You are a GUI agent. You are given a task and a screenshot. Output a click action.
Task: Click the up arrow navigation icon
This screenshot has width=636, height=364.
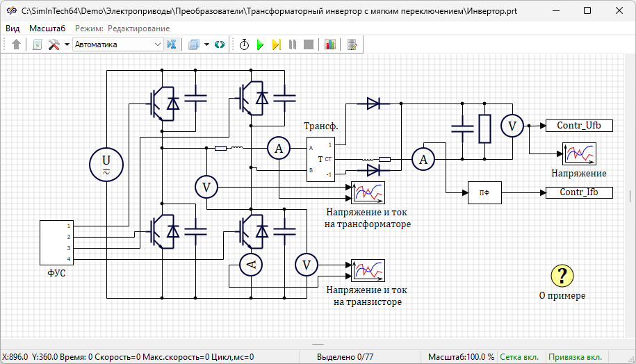click(16, 44)
